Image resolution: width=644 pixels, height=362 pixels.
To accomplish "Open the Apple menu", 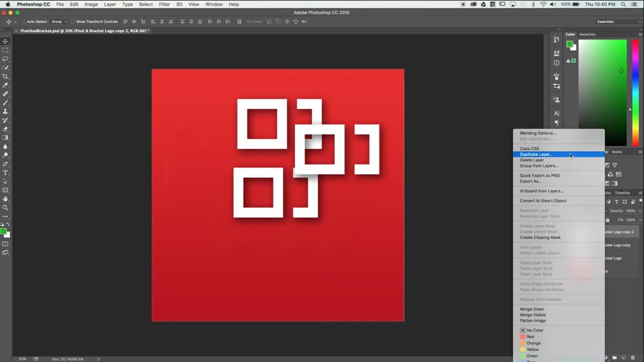I will (x=7, y=4).
